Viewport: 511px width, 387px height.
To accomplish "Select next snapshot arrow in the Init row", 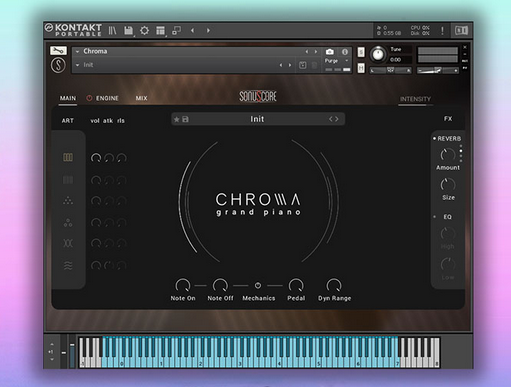I will pos(290,65).
